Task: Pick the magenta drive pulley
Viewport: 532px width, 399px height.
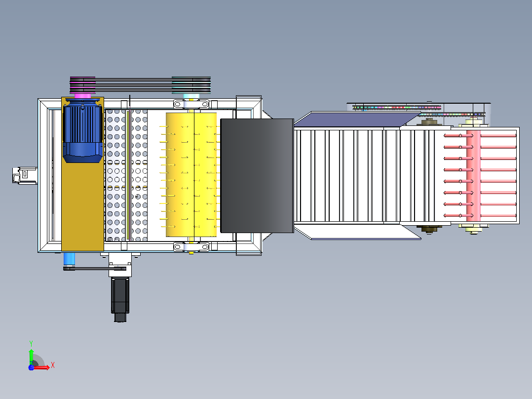Action: (x=82, y=85)
